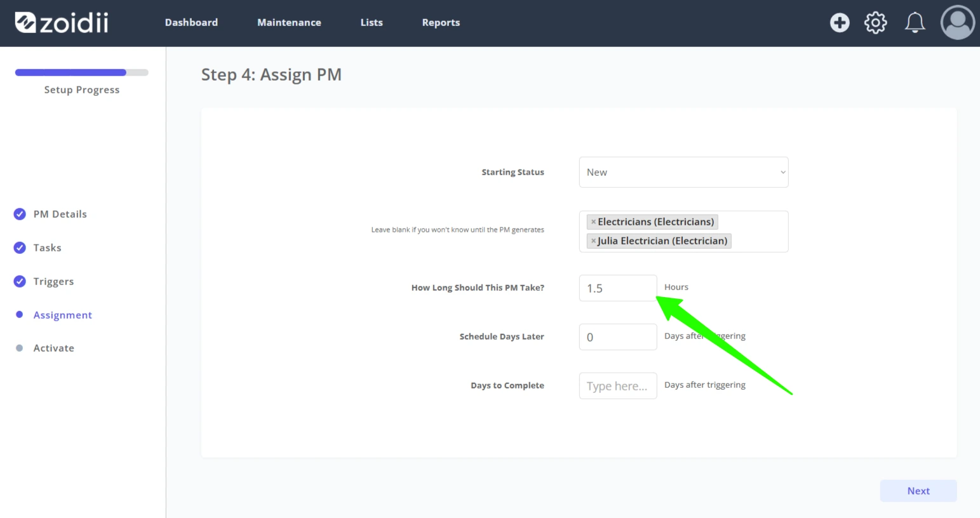
Task: Click the Activate step bullet icon
Action: 20,348
